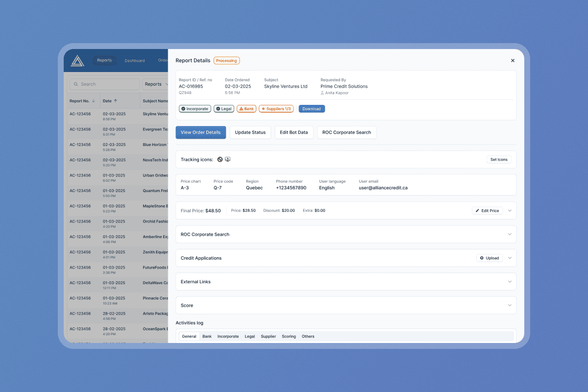Click the Incorporate status badge
Image resolution: width=588 pixels, height=392 pixels.
[195, 109]
